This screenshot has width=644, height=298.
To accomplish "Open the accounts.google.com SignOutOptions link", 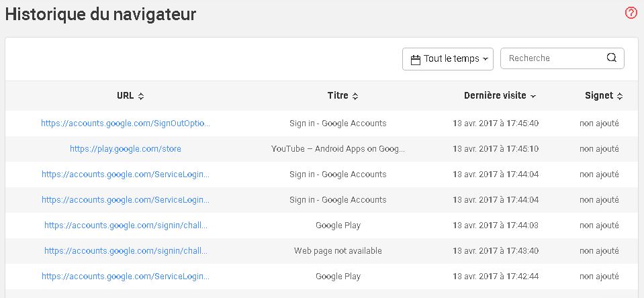I will coord(126,123).
